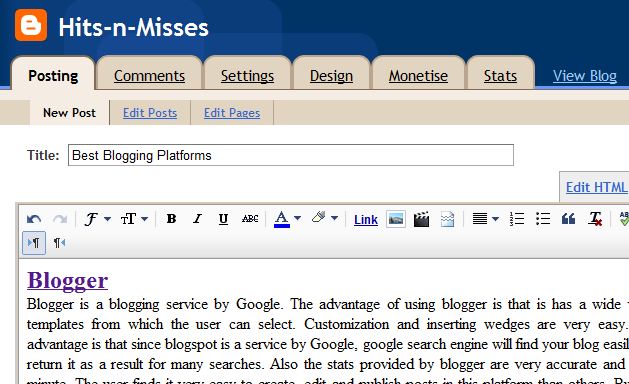Apply numbered list formatting
The width and height of the screenshot is (629, 384).
(517, 219)
